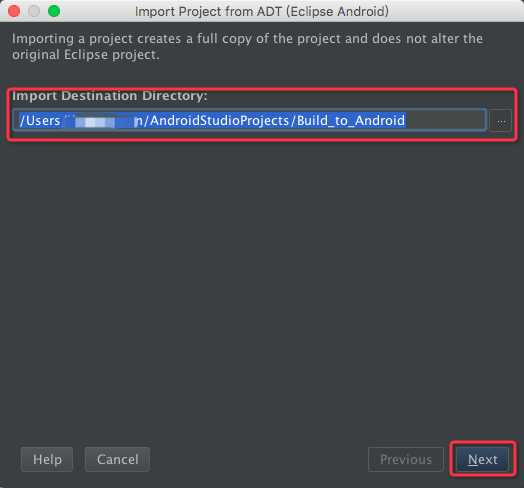Click Next to continue the import
Viewport: 524px width, 488px height.
[483, 459]
